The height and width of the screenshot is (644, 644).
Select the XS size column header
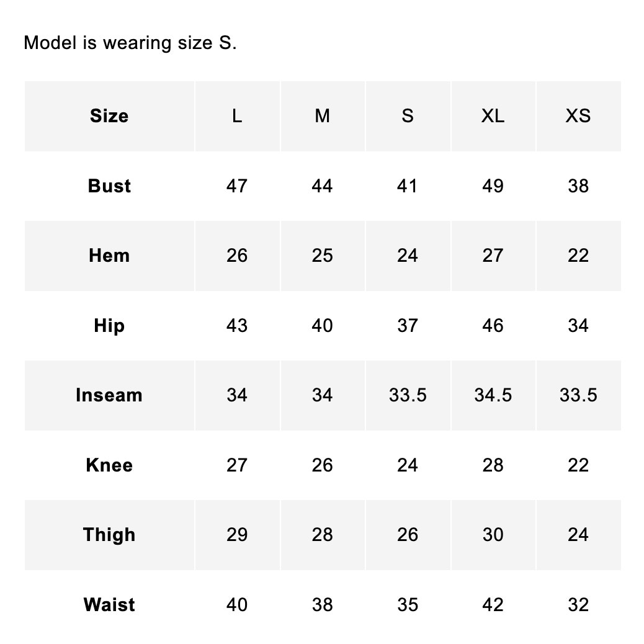[x=578, y=116]
